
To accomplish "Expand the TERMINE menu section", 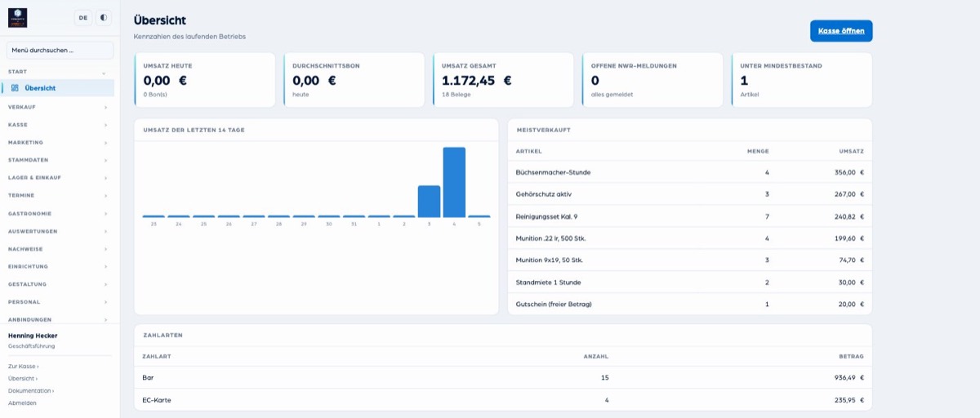I will pyautogui.click(x=57, y=195).
